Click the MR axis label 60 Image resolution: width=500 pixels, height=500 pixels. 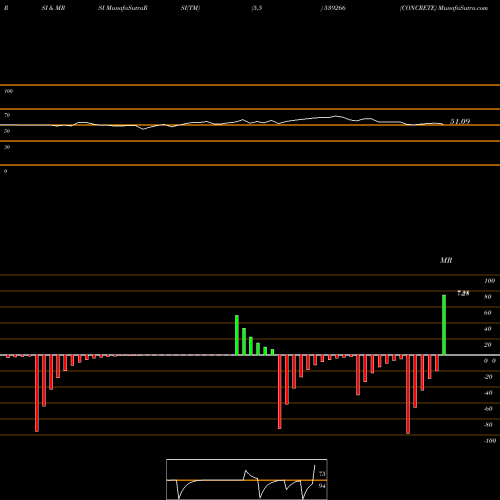[x=488, y=313]
